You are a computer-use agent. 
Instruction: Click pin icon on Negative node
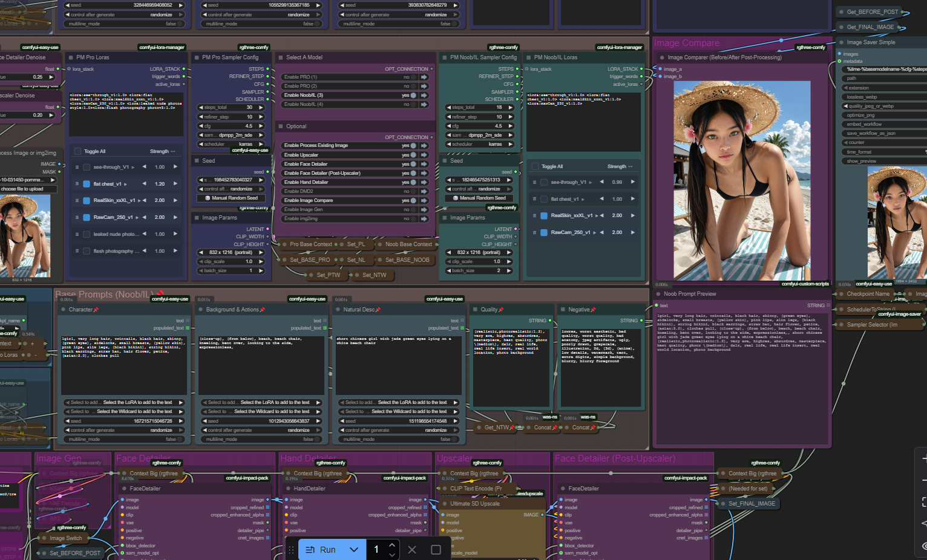(593, 310)
